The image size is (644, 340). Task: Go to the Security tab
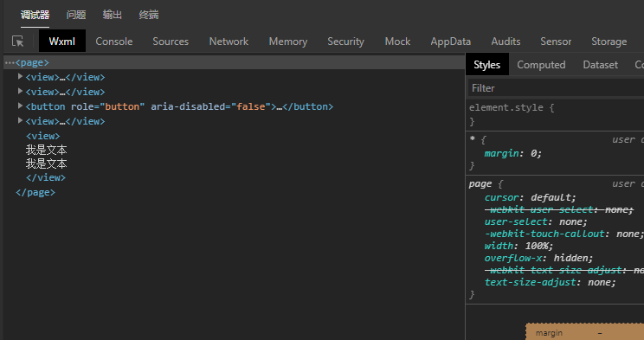pos(345,42)
